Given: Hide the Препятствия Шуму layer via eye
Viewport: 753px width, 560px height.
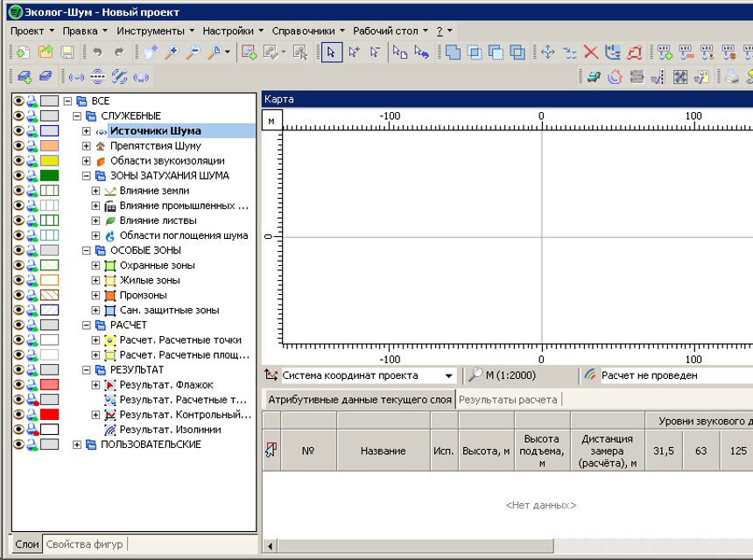Looking at the screenshot, I should 18,145.
